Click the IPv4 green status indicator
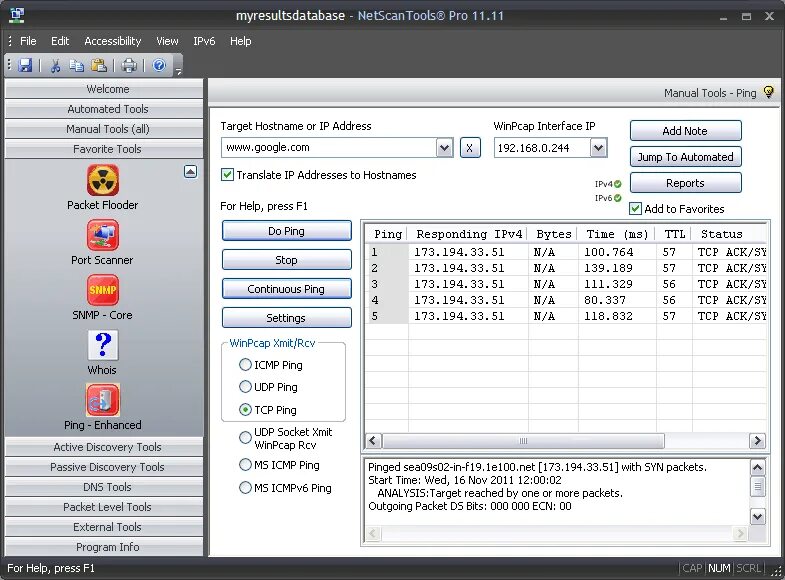The height and width of the screenshot is (580, 785). [618, 184]
